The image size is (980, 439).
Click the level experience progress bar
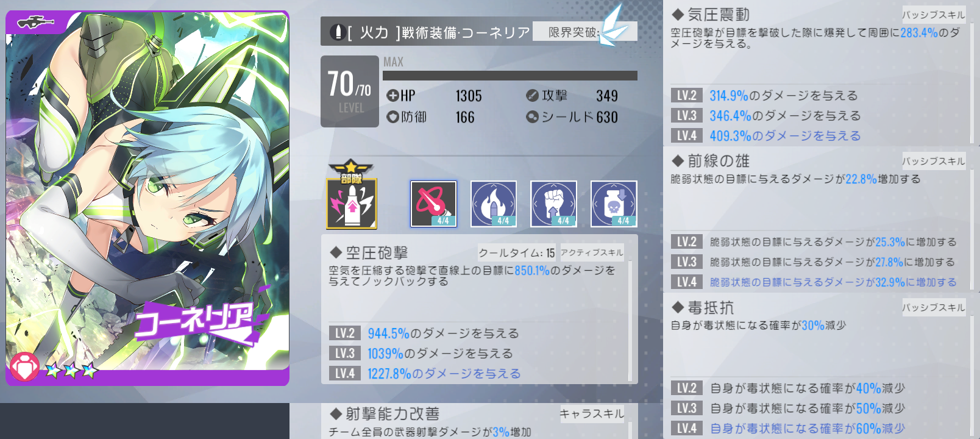510,76
